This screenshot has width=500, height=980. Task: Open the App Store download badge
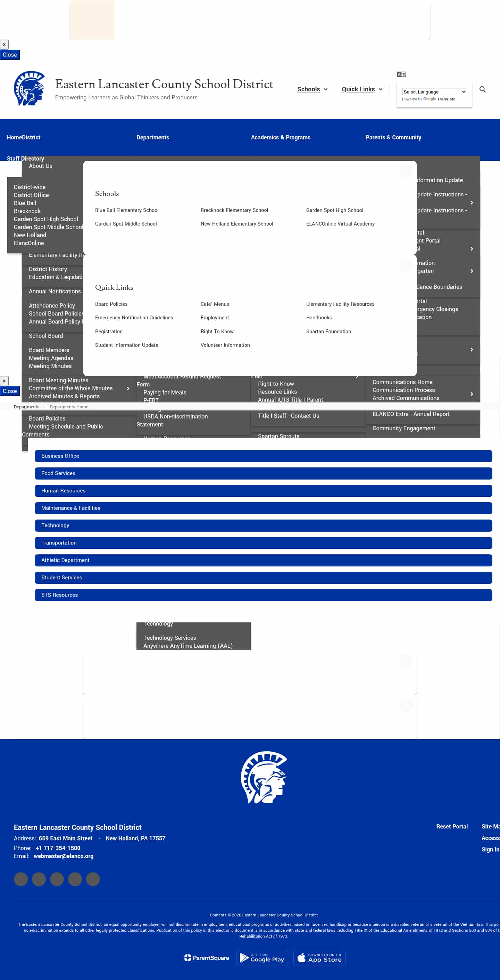click(319, 957)
